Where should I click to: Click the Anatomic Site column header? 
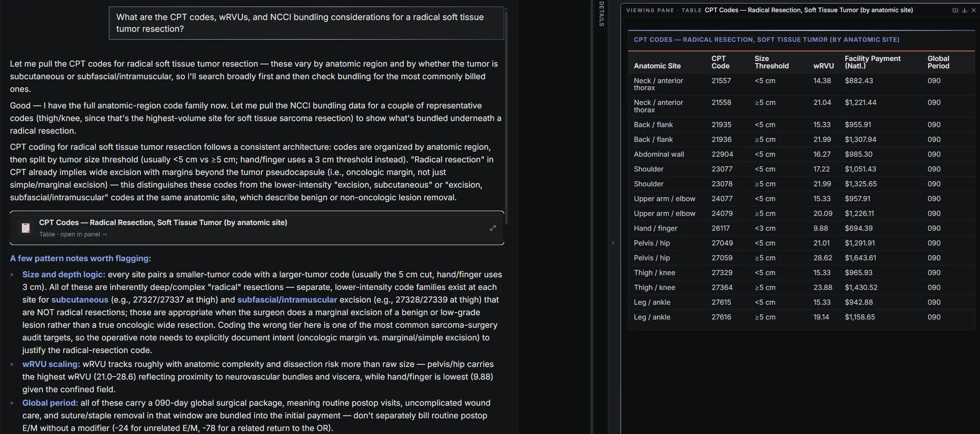[657, 66]
